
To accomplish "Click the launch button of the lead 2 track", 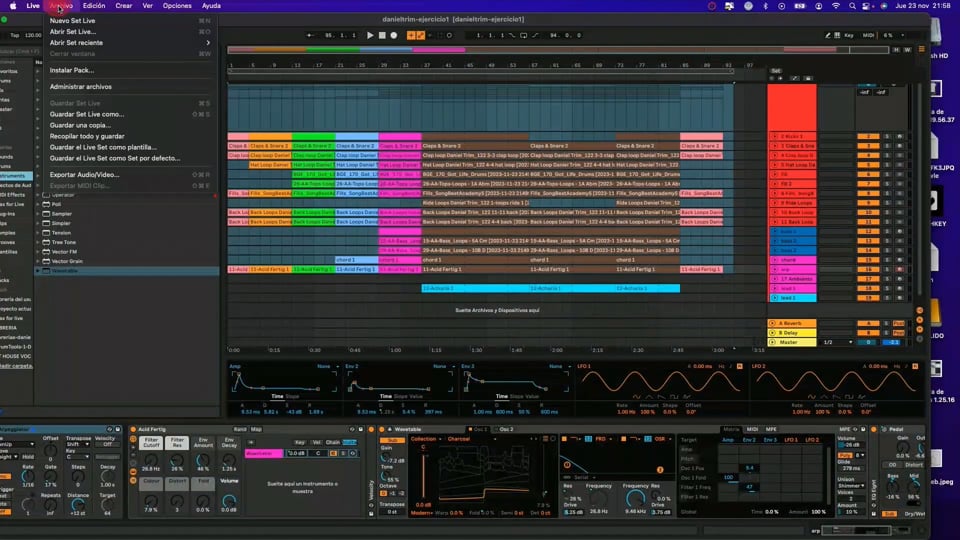I will [x=774, y=298].
